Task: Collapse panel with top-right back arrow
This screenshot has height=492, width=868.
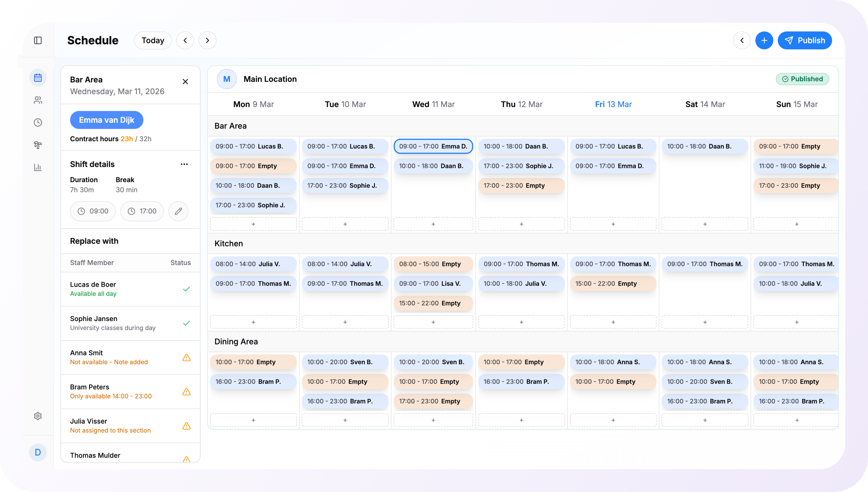Action: (x=742, y=41)
